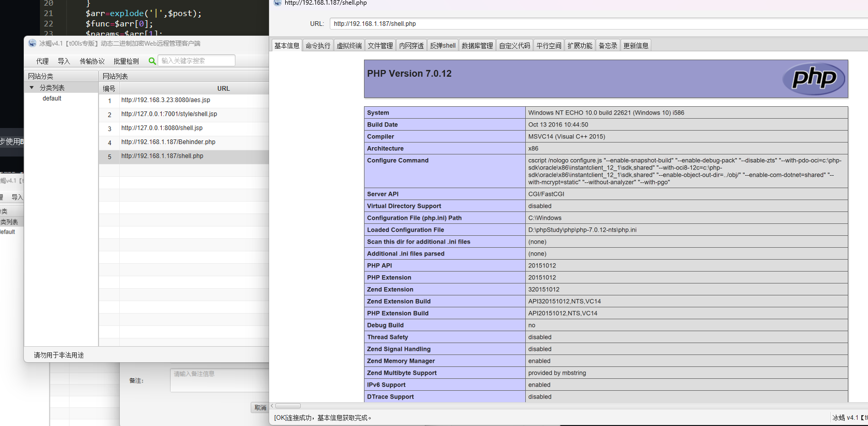Switch to the 命令执行 tab
The width and height of the screenshot is (868, 426).
318,46
